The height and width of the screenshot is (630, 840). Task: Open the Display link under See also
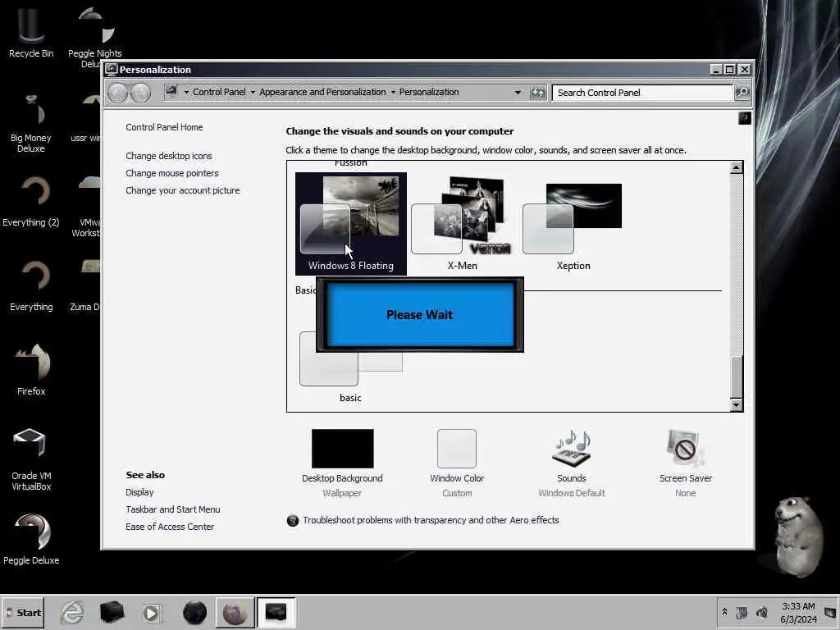[139, 492]
